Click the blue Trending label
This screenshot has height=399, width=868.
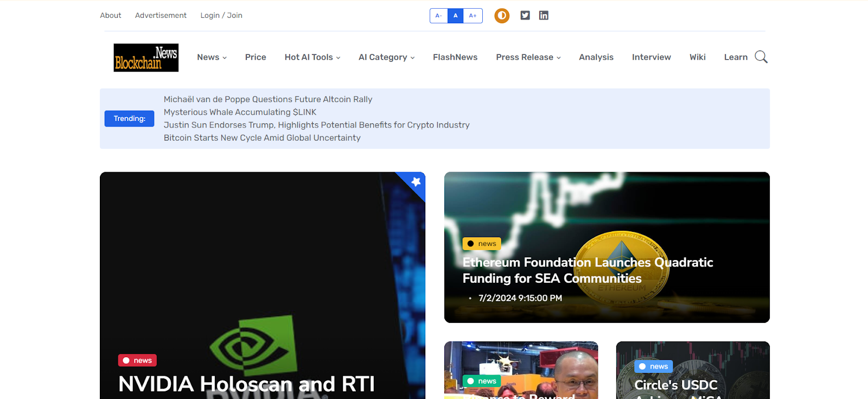tap(130, 118)
